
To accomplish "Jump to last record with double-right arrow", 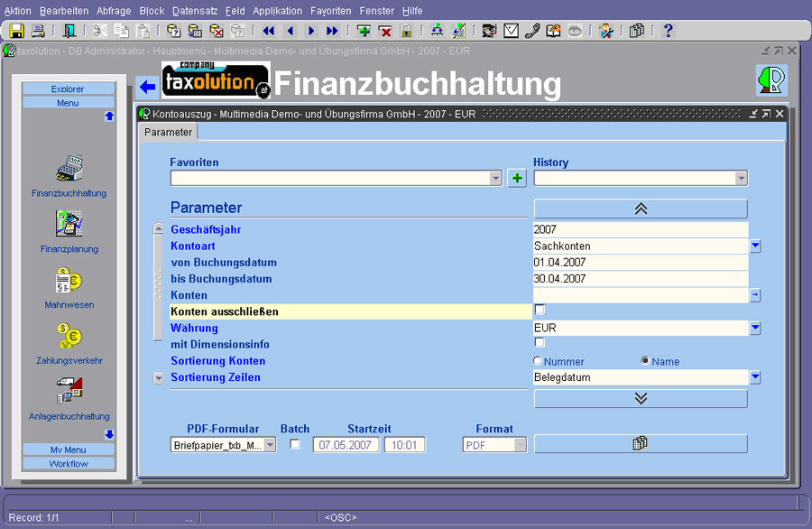I will coord(332,31).
